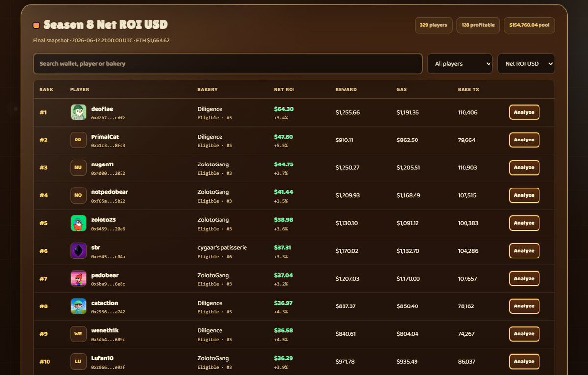588x375 pixels.
Task: Click the 128 profitable badge
Action: [x=478, y=25]
